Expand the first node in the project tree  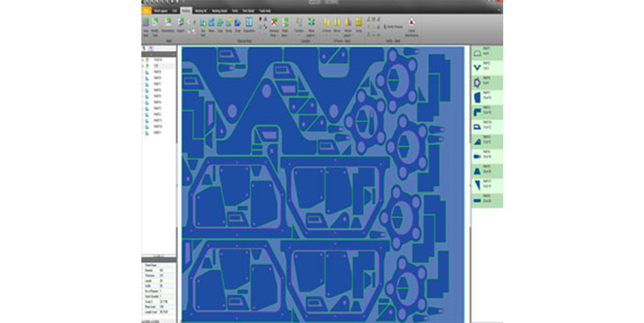pos(144,60)
